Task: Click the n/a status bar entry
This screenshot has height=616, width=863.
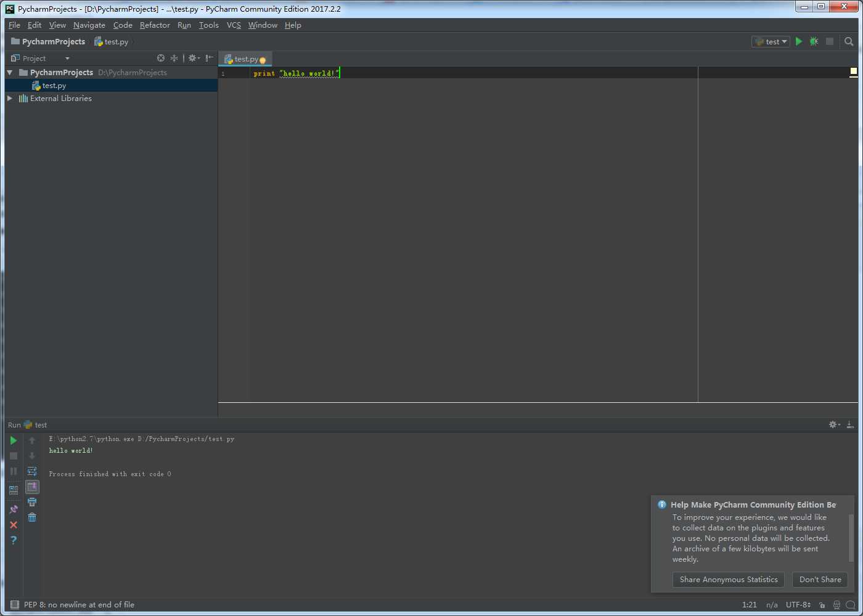Action: [772, 605]
